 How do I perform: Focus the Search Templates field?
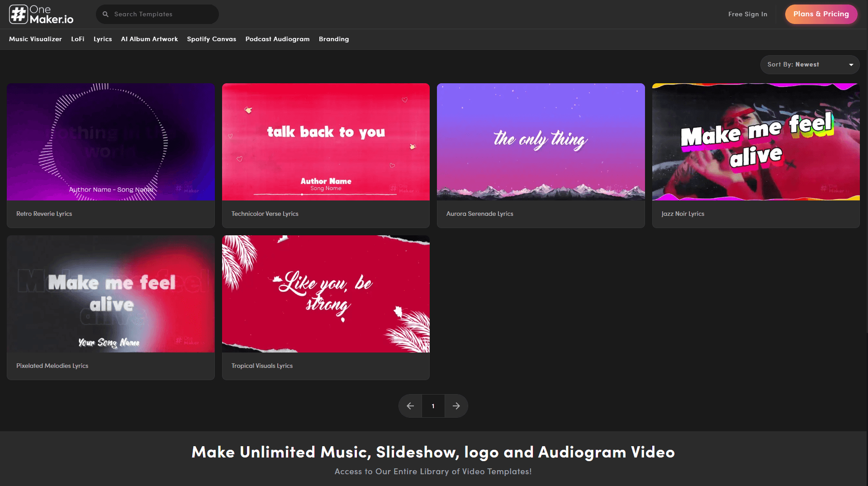click(x=157, y=14)
